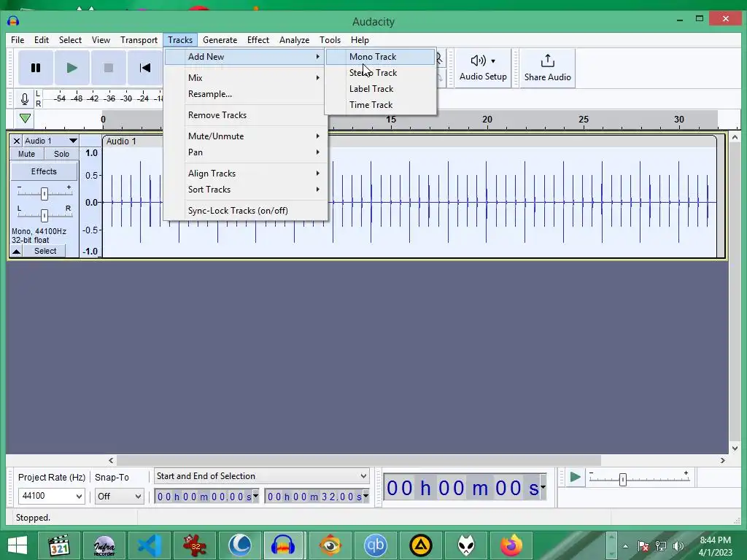Open the Snap-To Off dropdown
Screen dimensions: 747x560
pyautogui.click(x=119, y=496)
